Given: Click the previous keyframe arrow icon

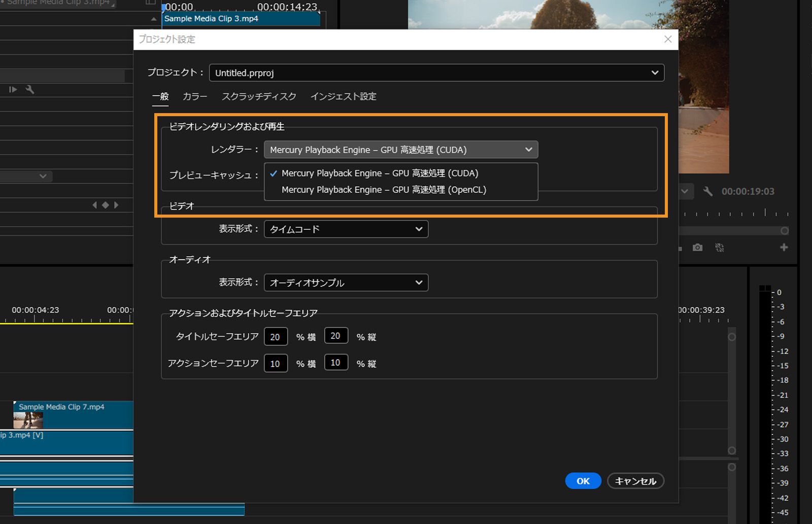Looking at the screenshot, I should click(94, 204).
